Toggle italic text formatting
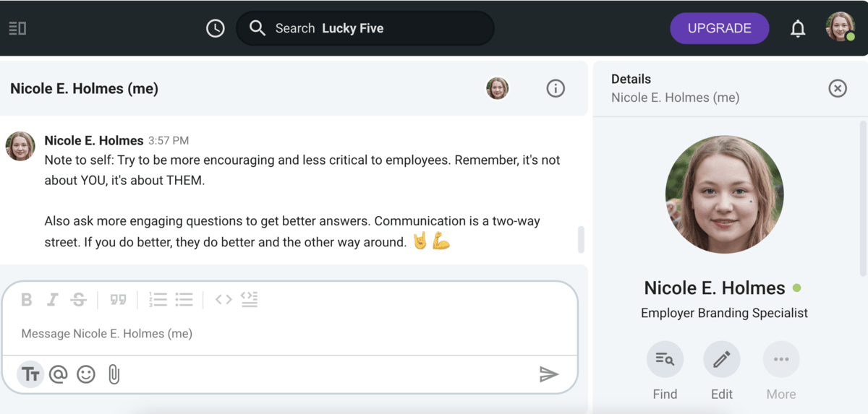868x414 pixels. coord(52,300)
